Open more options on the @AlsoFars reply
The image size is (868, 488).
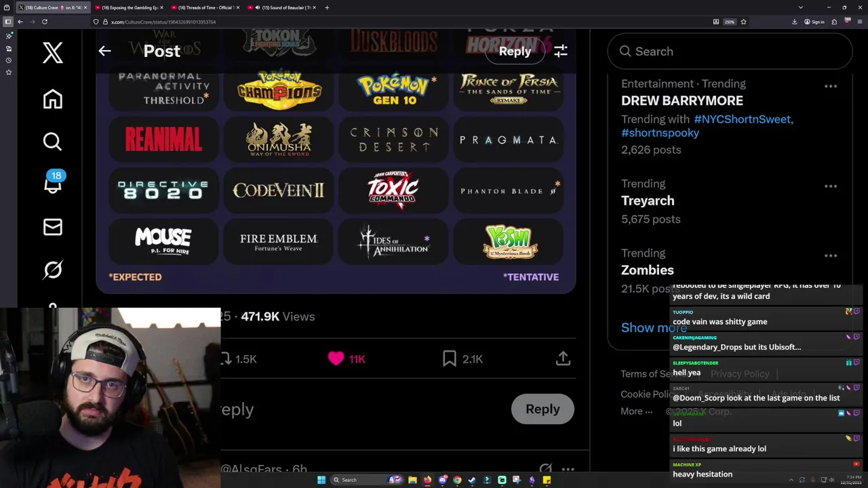pyautogui.click(x=568, y=468)
